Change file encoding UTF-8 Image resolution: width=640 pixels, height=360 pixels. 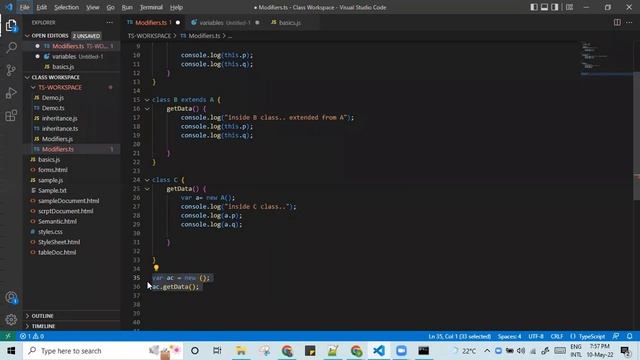[536, 336]
